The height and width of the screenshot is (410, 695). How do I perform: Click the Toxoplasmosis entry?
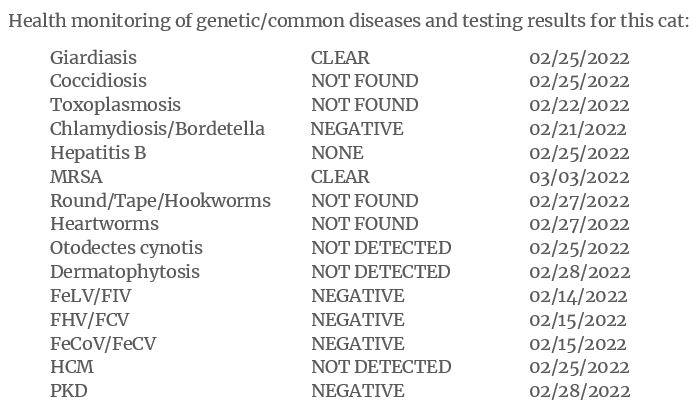click(x=115, y=105)
